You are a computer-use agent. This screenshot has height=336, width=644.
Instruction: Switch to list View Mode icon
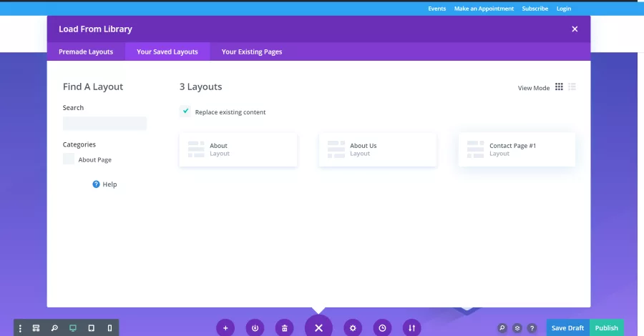[572, 87]
